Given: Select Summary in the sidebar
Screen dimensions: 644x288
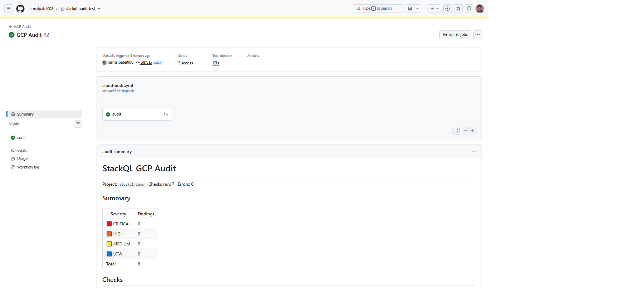Looking at the screenshot, I should (44, 114).
